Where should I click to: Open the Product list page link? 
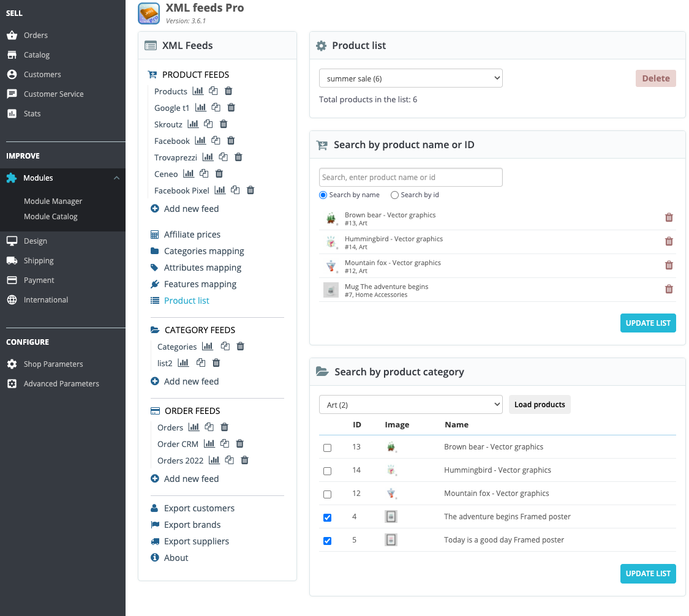[186, 301]
